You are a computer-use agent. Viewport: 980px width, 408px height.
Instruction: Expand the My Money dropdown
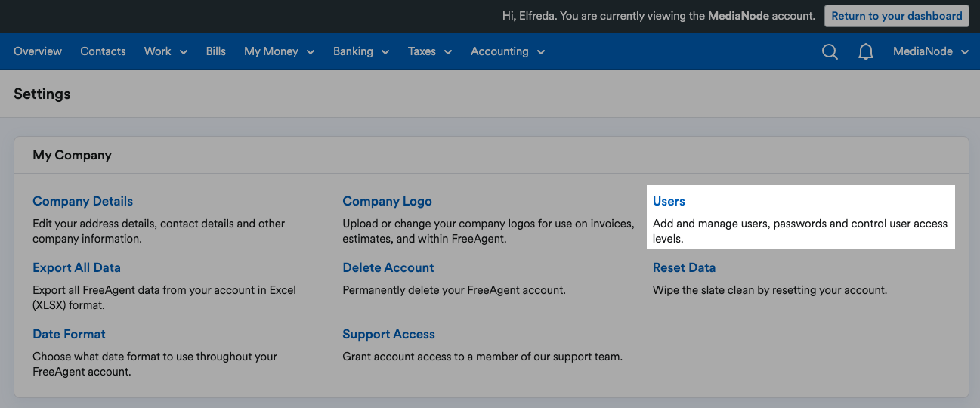click(x=280, y=51)
